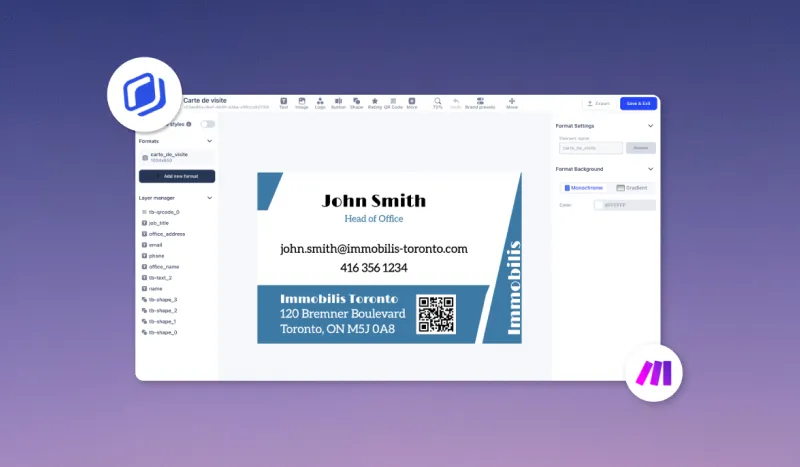Screen dimensions: 800x467
Task: Click the Immobilis Toronto text
Action: (339, 299)
